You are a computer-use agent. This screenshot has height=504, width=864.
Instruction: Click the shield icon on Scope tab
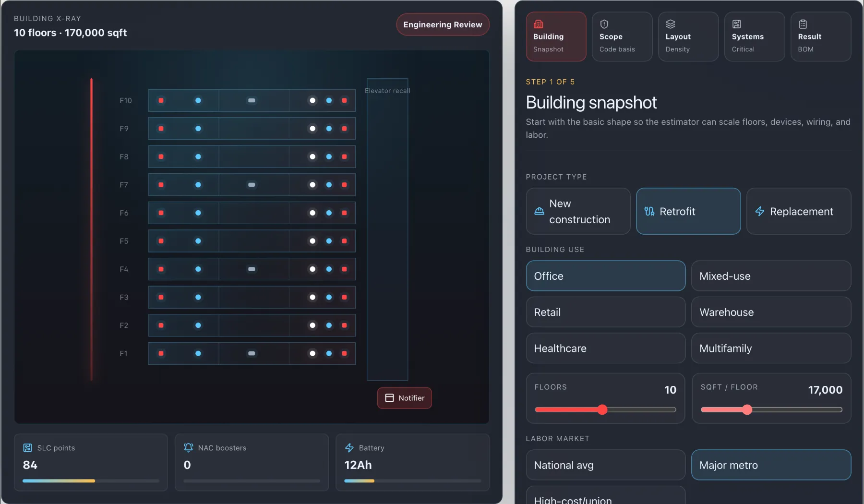[x=604, y=24]
